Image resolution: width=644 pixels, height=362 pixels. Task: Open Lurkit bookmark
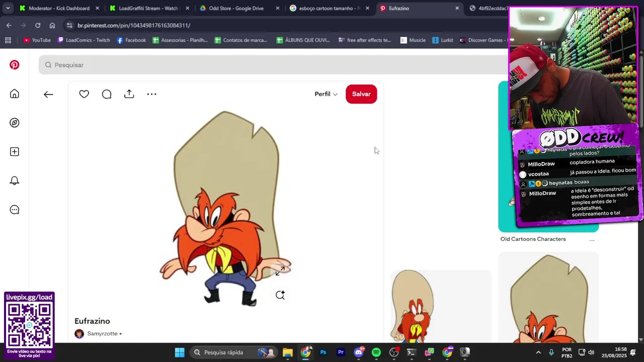443,40
